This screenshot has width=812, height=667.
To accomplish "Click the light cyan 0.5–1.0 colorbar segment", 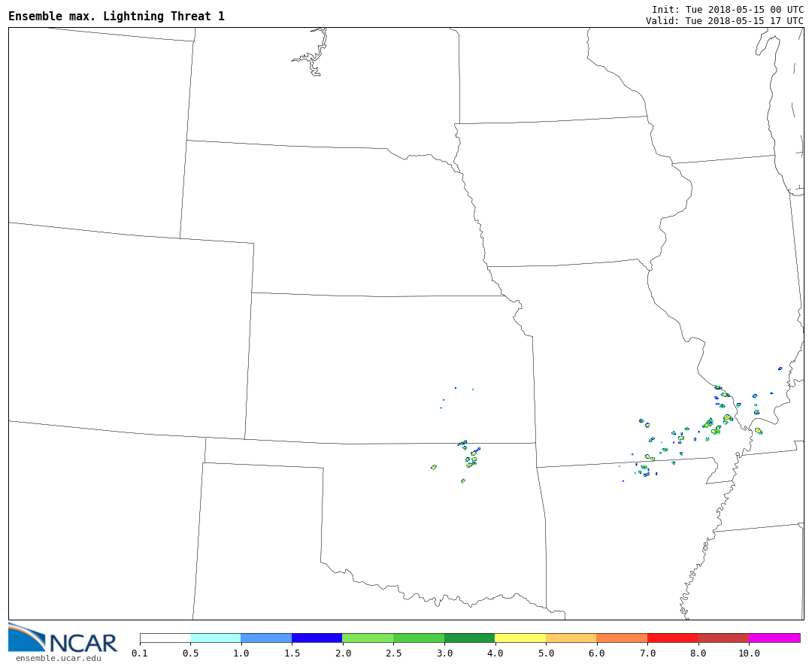I will [x=216, y=638].
